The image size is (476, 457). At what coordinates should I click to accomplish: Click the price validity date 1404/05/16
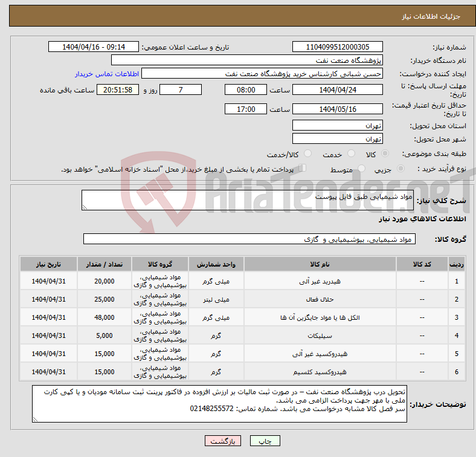[337, 109]
